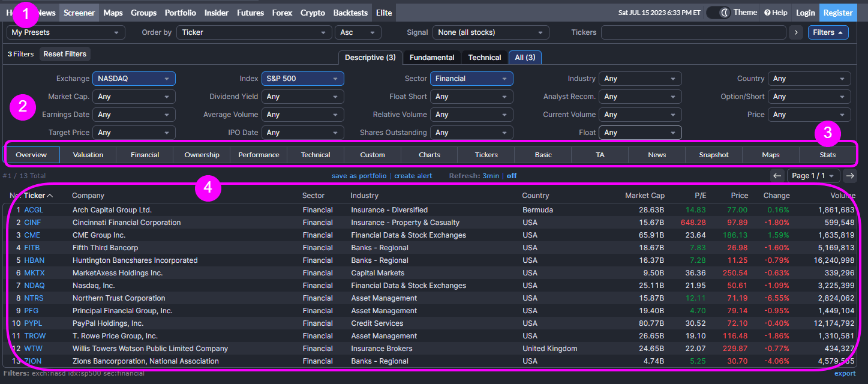Toggle the dark/light Theme switch
This screenshot has width=868, height=384.
tap(718, 13)
